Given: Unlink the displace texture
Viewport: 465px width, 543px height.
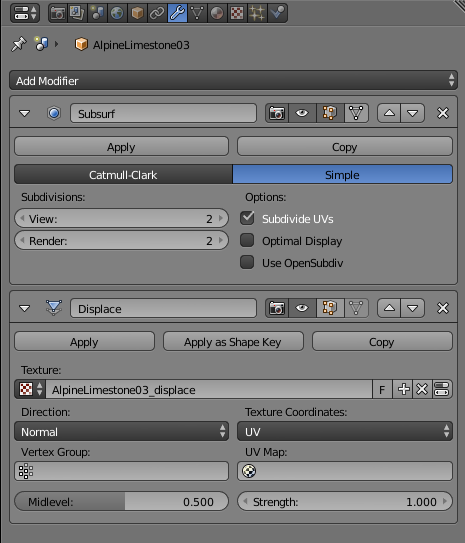Looking at the screenshot, I should pyautogui.click(x=422, y=389).
